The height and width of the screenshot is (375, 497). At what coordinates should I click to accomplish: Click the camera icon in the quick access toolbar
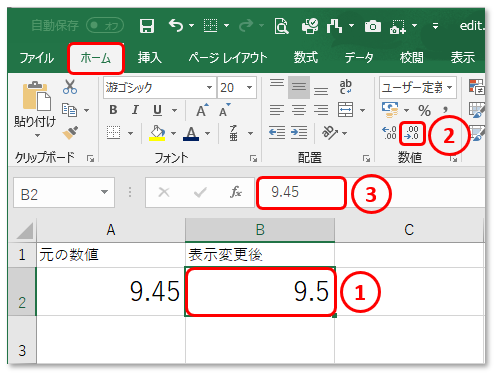pos(373,26)
